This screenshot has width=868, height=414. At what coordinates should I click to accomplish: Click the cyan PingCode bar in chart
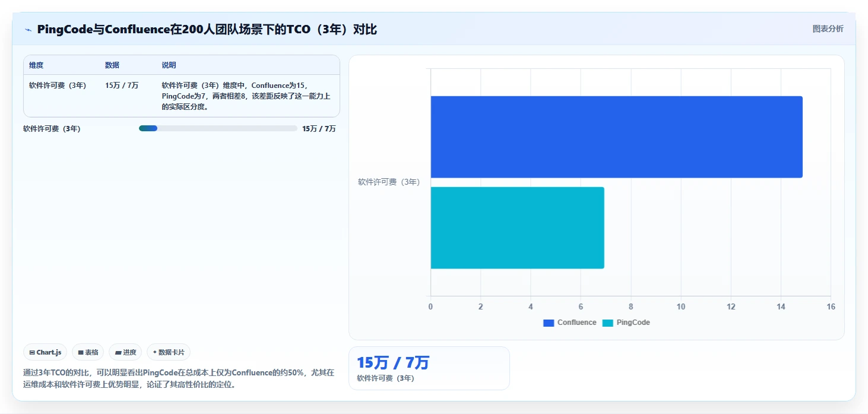tap(517, 227)
